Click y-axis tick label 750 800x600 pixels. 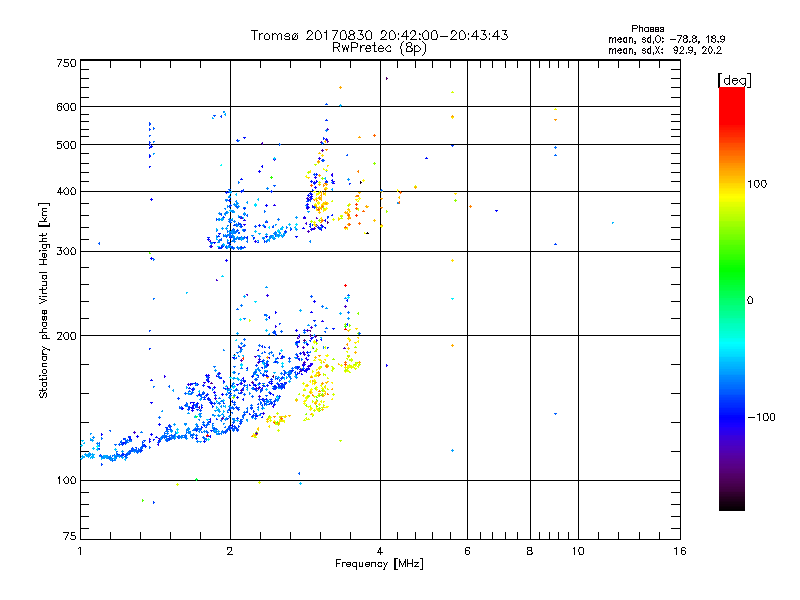coord(66,63)
